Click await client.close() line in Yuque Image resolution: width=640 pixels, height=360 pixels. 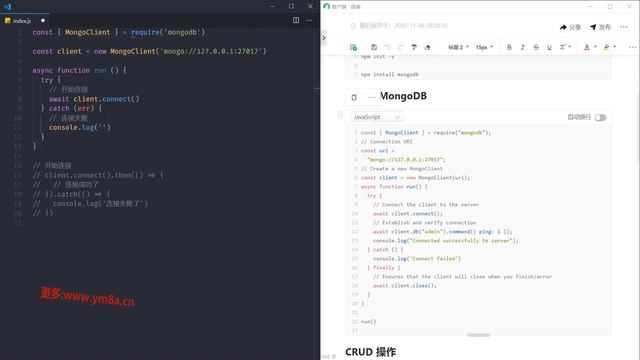click(404, 286)
